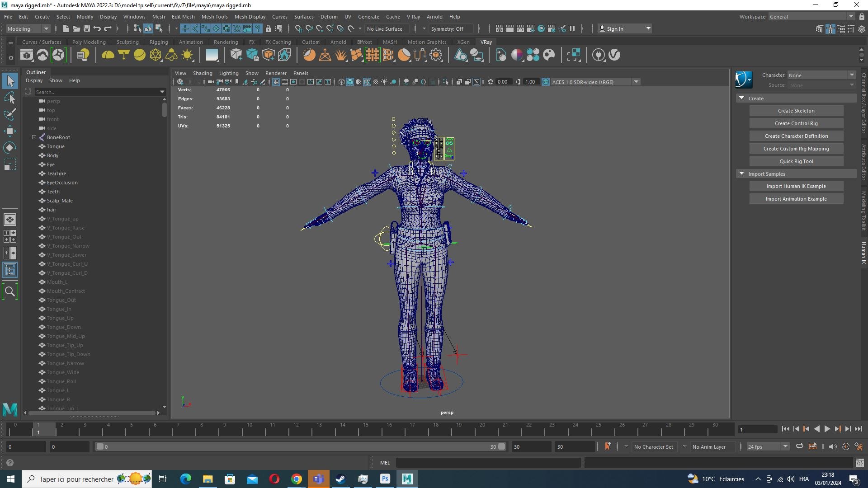Image resolution: width=868 pixels, height=488 pixels.
Task: Open the Hypershade sphere icon
Action: [x=541, y=28]
